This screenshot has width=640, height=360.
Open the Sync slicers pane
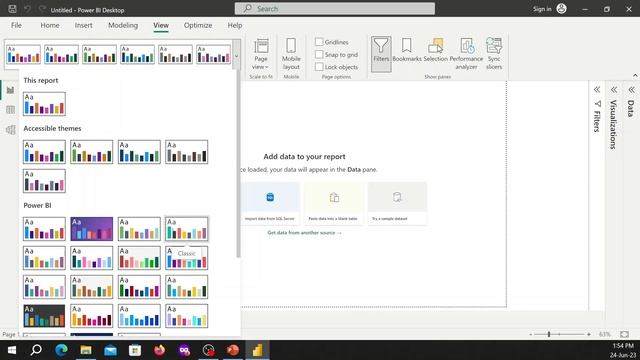point(494,54)
